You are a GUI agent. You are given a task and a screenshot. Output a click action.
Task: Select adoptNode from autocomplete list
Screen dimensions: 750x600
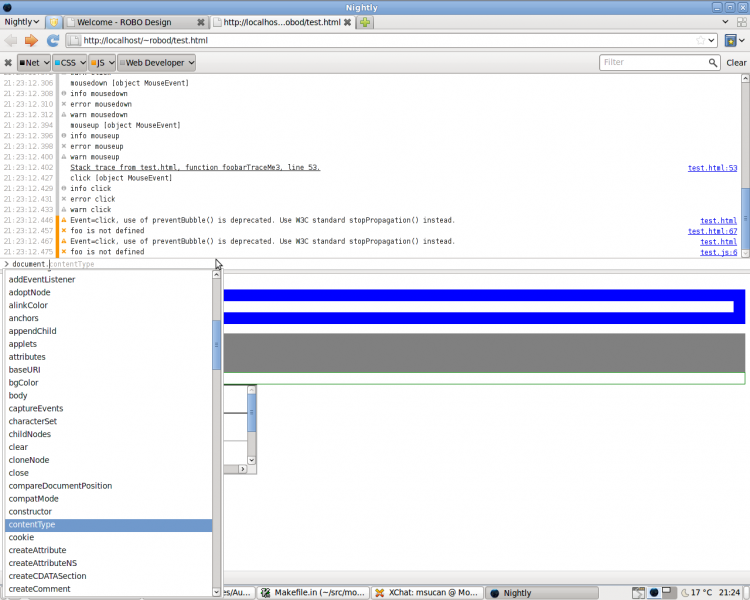click(x=109, y=292)
